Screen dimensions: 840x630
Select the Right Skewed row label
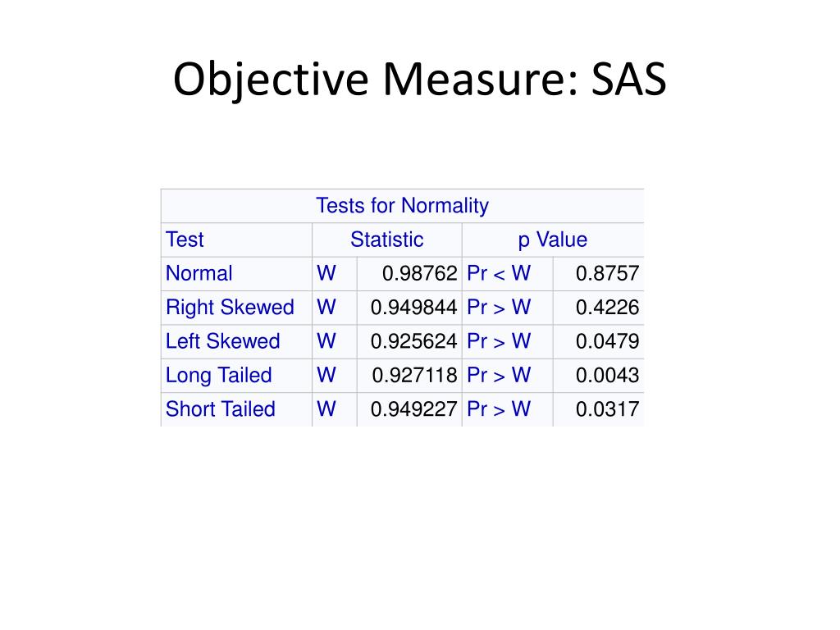point(230,307)
